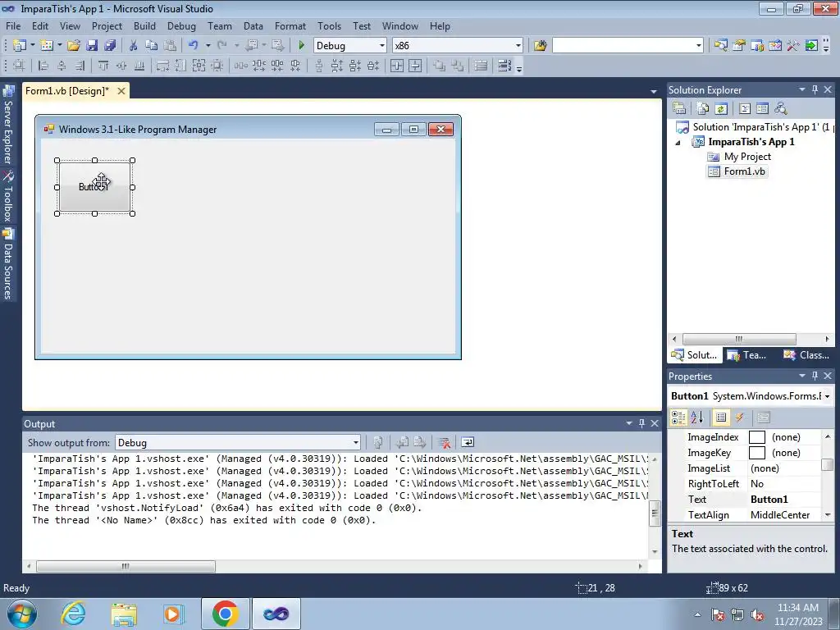Cut the selected control with scissors icon

pos(134,46)
